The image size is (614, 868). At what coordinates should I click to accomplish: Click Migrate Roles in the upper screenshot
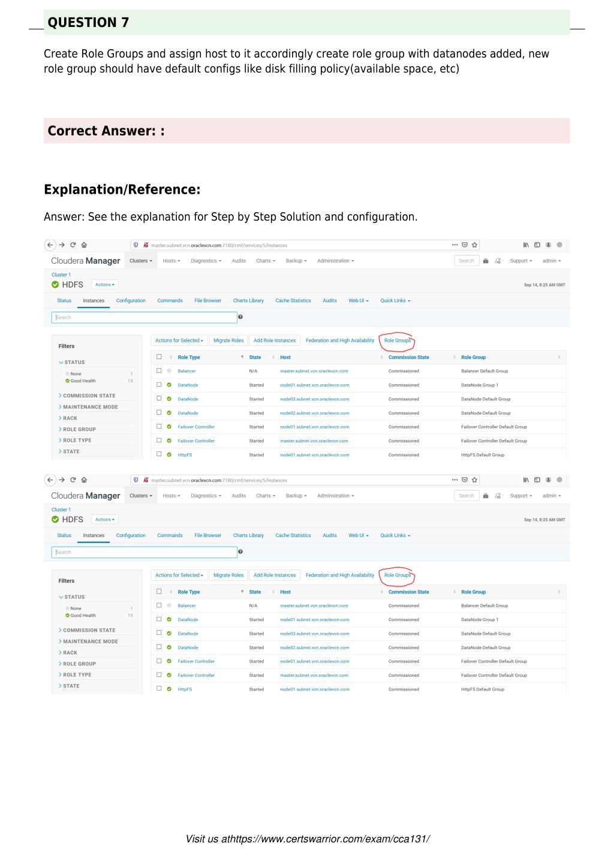click(228, 340)
